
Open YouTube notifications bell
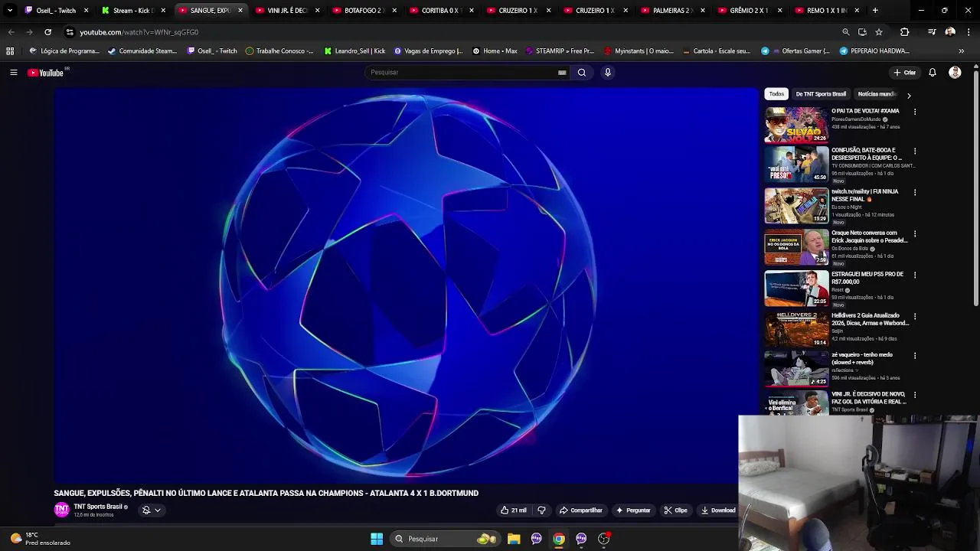point(933,73)
